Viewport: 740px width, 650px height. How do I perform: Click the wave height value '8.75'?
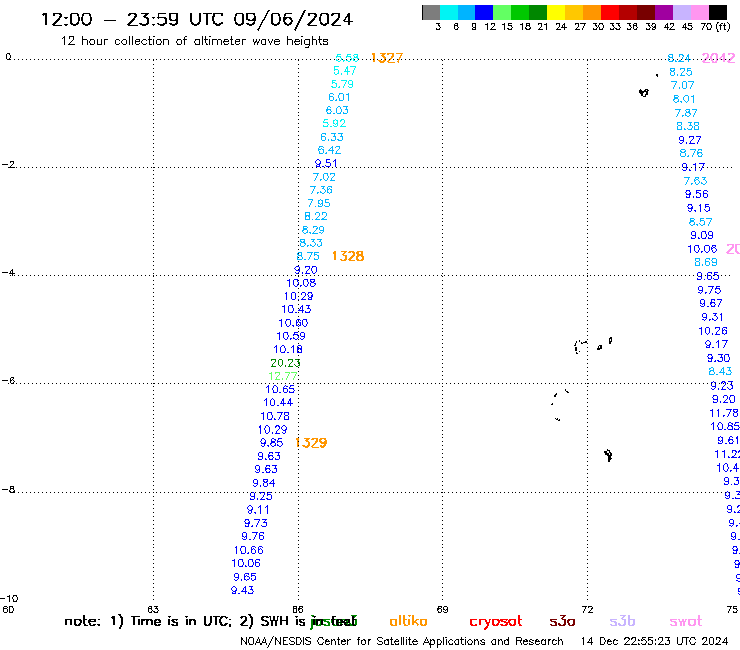click(x=308, y=256)
